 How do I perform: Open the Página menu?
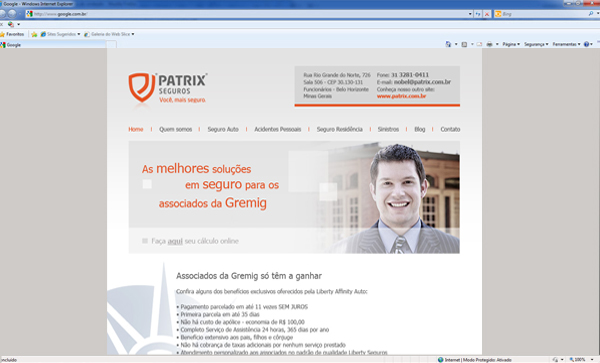tap(511, 44)
